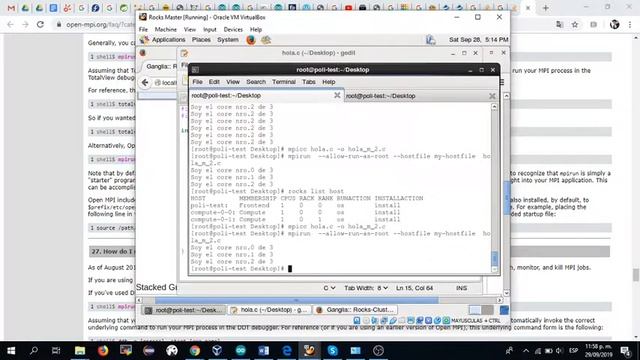640x360 pixels.
Task: Open the Places menu
Action: [x=201, y=40]
